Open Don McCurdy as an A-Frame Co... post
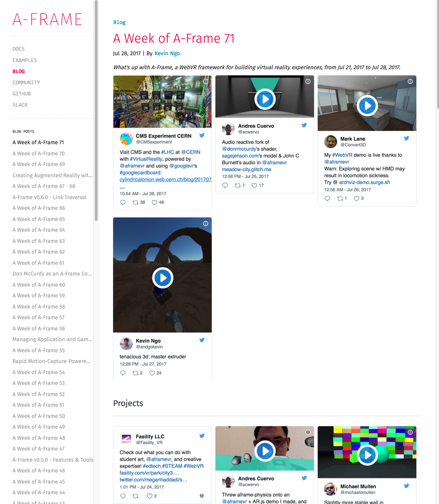Image resolution: width=439 pixels, height=504 pixels. tap(52, 274)
